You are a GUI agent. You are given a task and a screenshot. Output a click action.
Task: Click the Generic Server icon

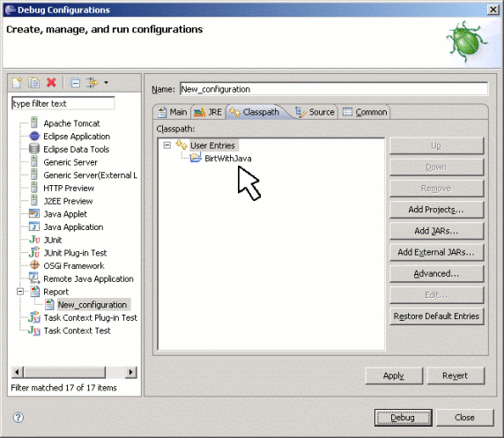34,162
